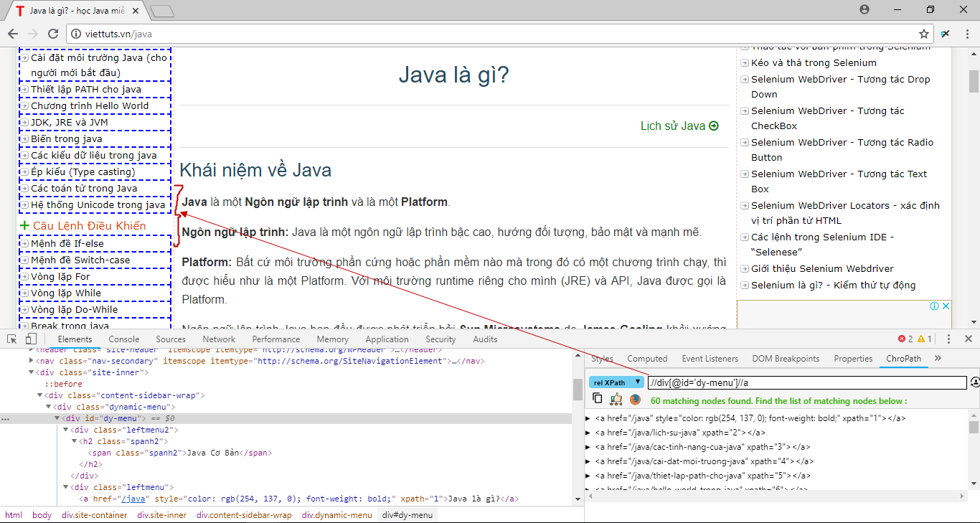The width and height of the screenshot is (980, 523).
Task: Open Giới thiệu Selenium Webdriver link
Action: (x=822, y=268)
